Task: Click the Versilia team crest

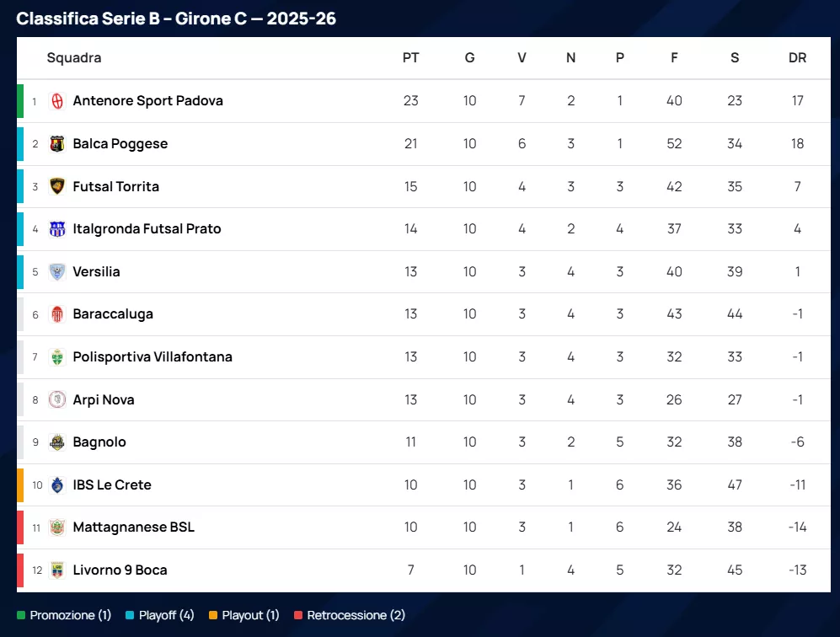Action: (x=57, y=272)
